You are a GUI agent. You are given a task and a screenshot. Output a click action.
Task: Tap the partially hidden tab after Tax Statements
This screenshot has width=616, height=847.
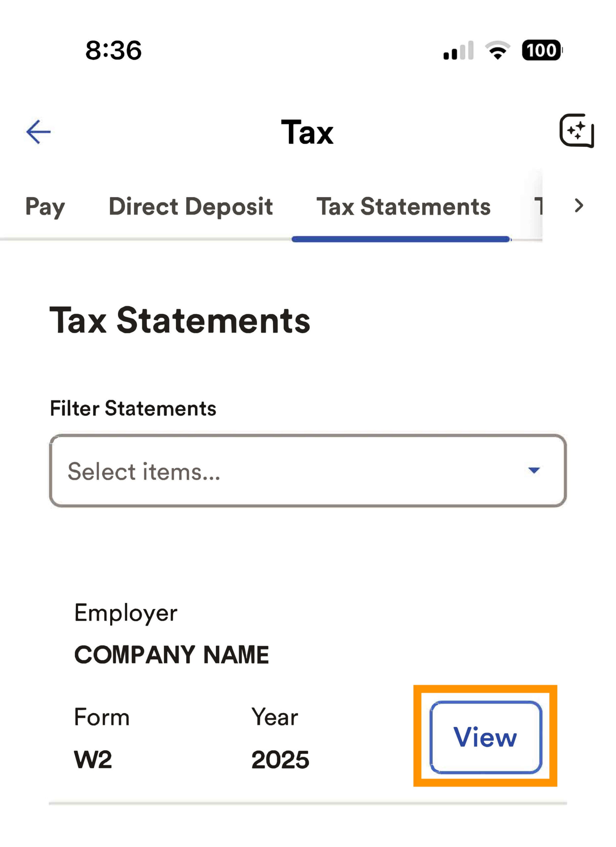538,206
